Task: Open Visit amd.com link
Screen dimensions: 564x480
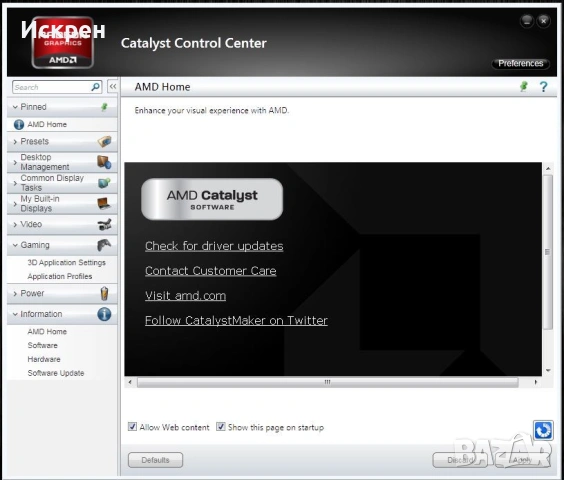Action: (185, 296)
